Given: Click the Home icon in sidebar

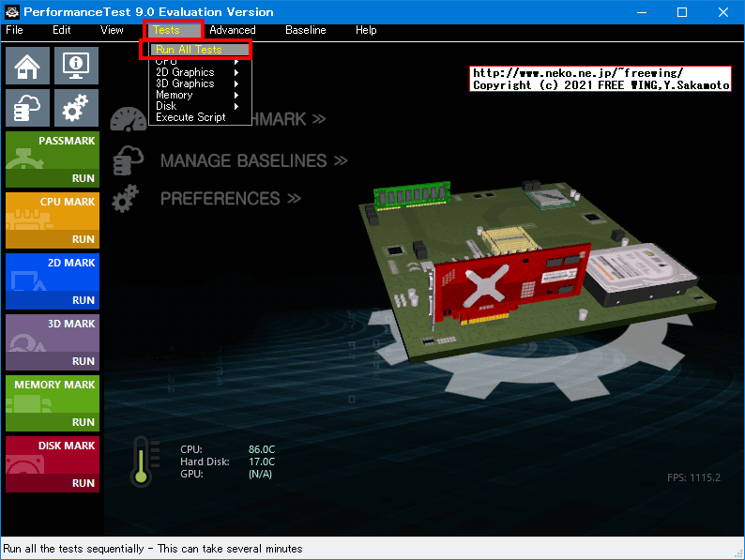Looking at the screenshot, I should (28, 66).
